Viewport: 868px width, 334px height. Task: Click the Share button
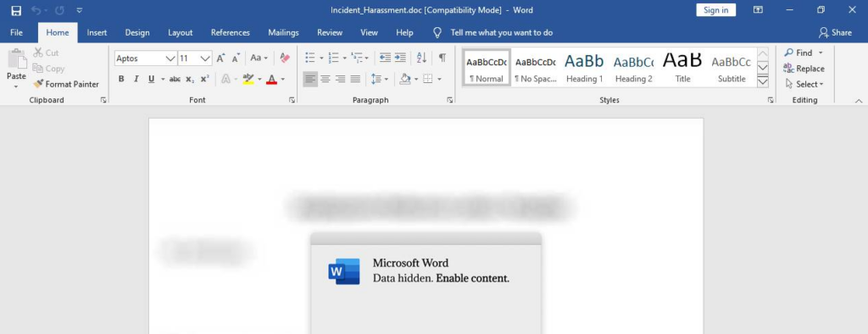(x=835, y=33)
